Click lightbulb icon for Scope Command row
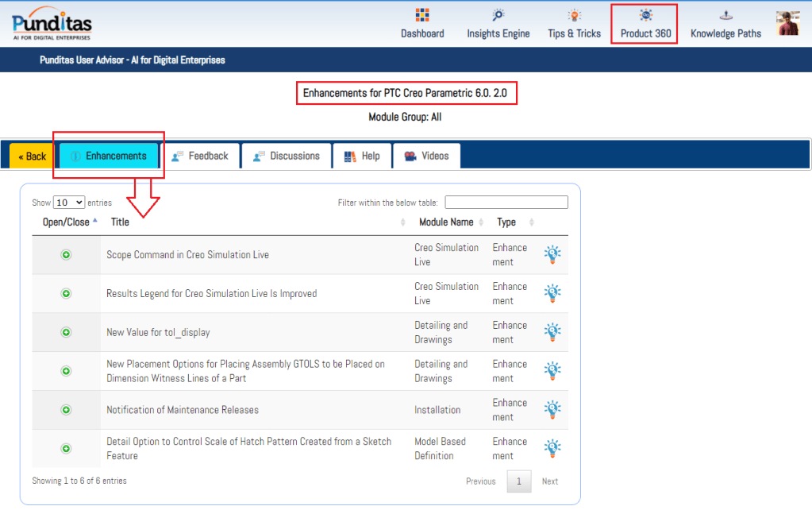This screenshot has height=510, width=812. pos(552,254)
